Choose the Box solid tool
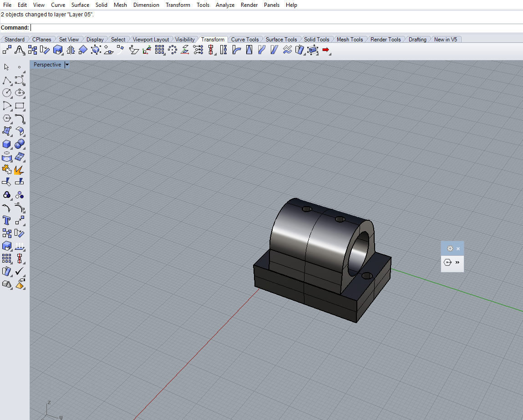The height and width of the screenshot is (420, 523). (6, 144)
